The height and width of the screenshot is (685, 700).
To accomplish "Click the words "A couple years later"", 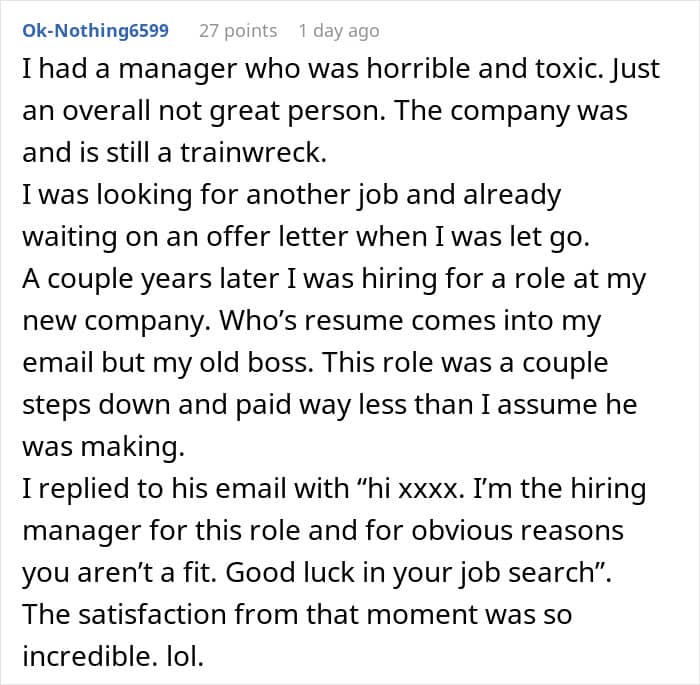I will pyautogui.click(x=150, y=279).
